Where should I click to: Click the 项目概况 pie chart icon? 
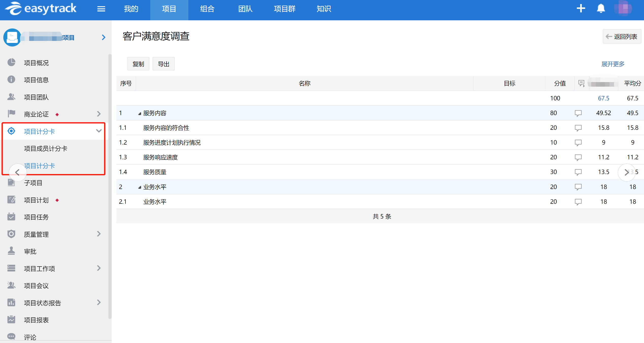point(11,63)
